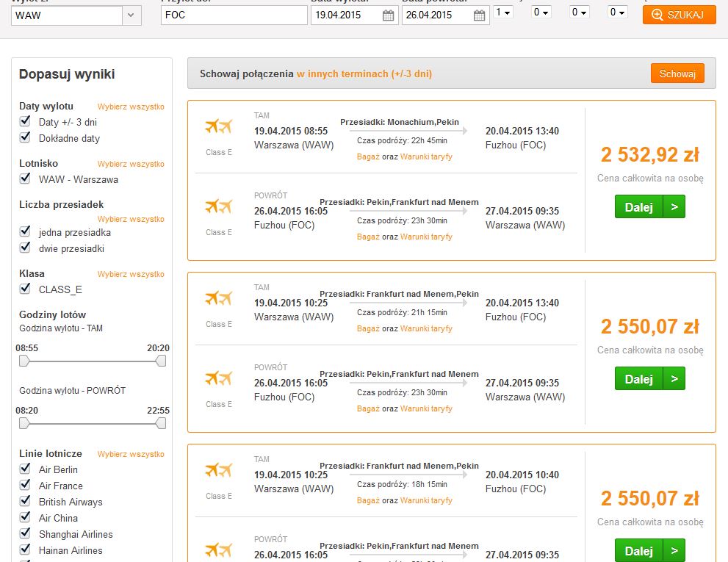Toggle the jedna przesiadka checkbox
728x562 pixels.
(x=25, y=231)
